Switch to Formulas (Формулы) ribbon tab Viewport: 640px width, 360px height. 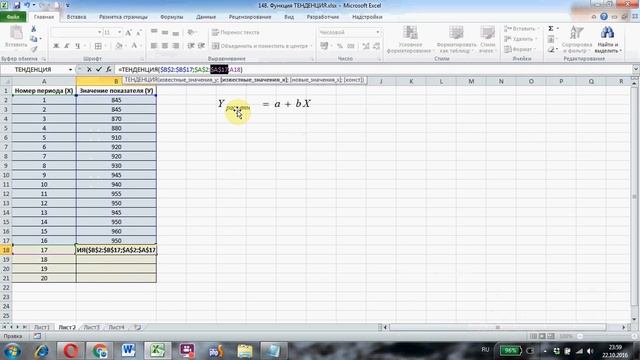pyautogui.click(x=172, y=17)
